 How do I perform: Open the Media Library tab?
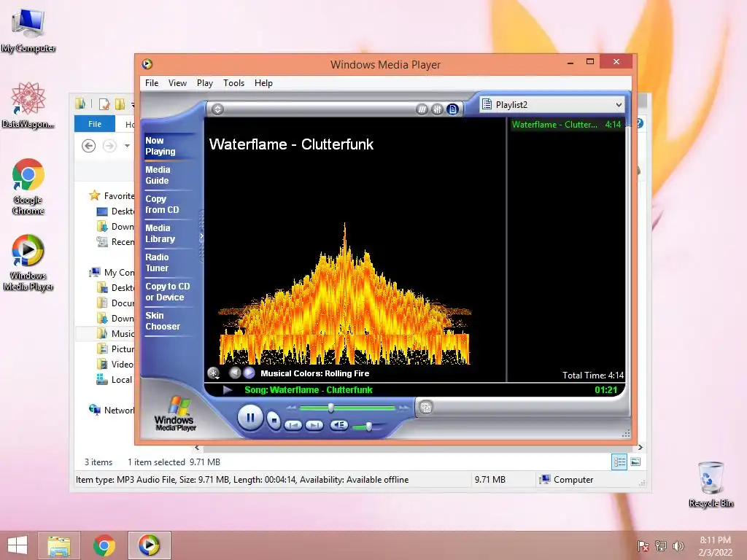[160, 233]
